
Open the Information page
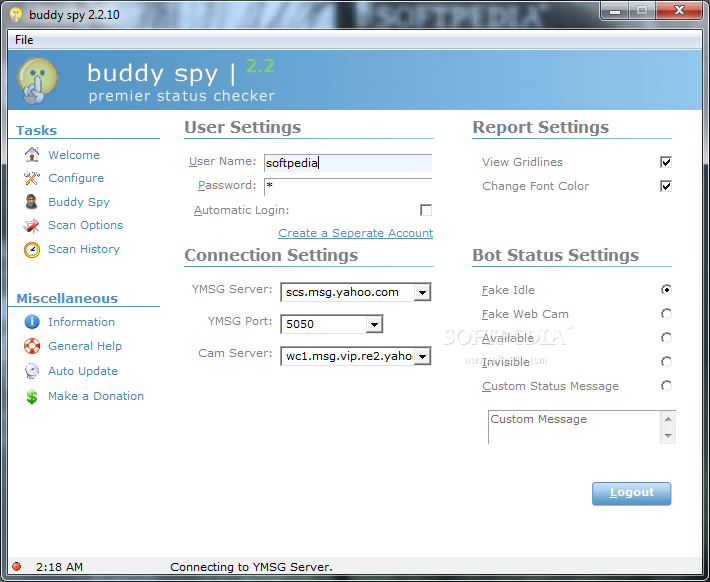tap(82, 322)
